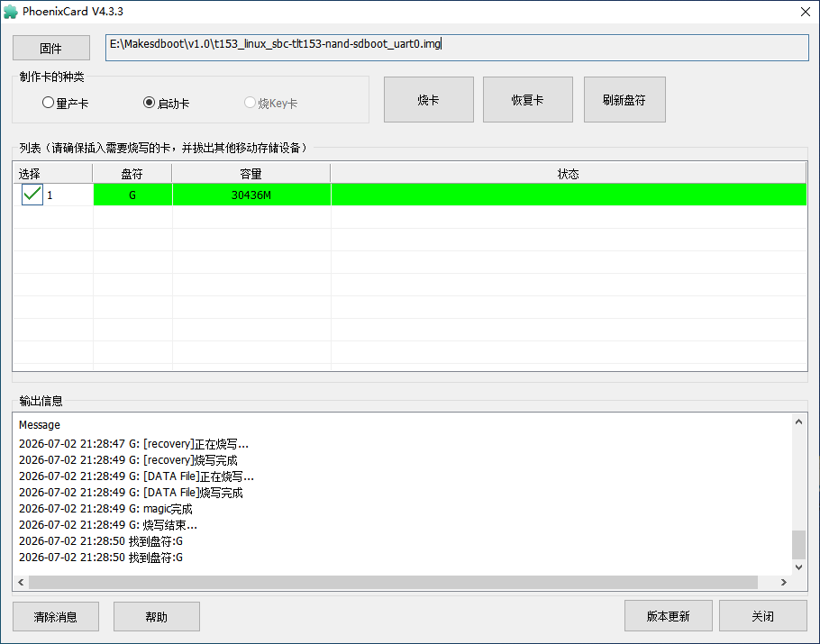Click the '[recovery]烧写完成' log line

pos(128,460)
